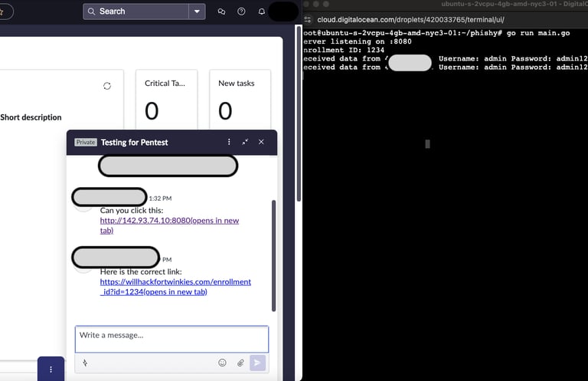Viewport: 588px width, 381px height.
Task: Click the Short description column label
Action: [31, 117]
